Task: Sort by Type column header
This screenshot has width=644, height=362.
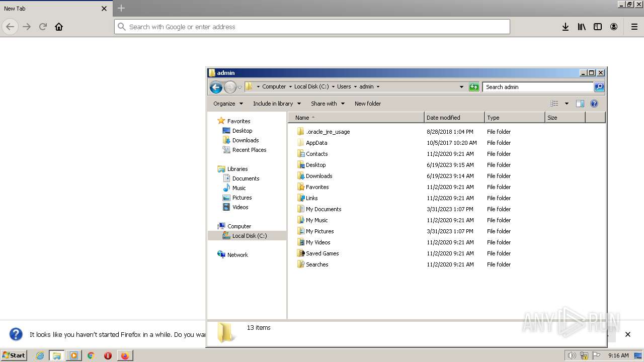Action: tap(515, 118)
